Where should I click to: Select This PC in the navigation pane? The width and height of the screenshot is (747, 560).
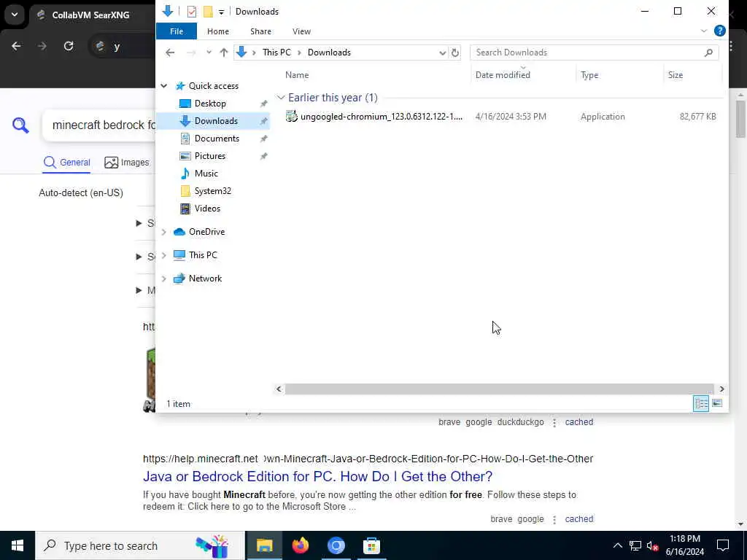[203, 255]
